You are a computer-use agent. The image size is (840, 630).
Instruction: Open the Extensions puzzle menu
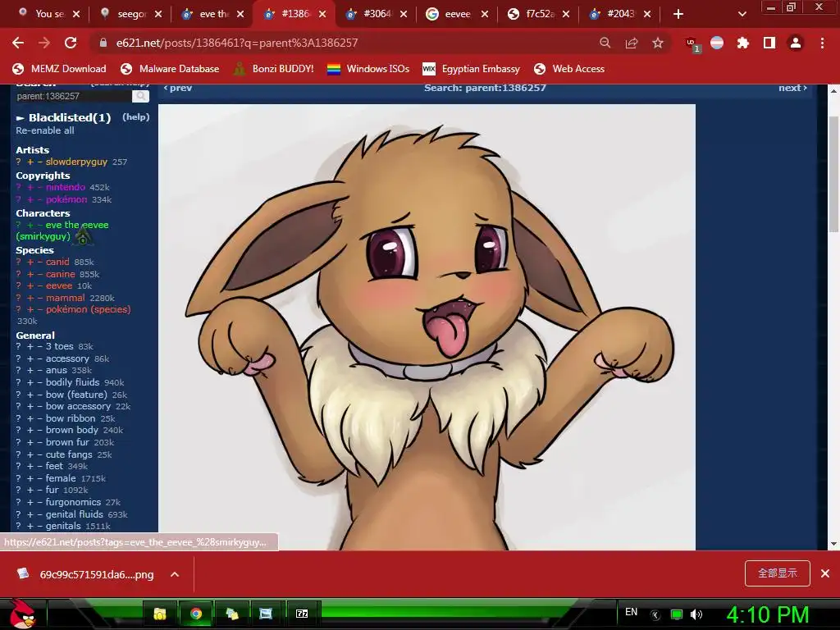[x=743, y=43]
